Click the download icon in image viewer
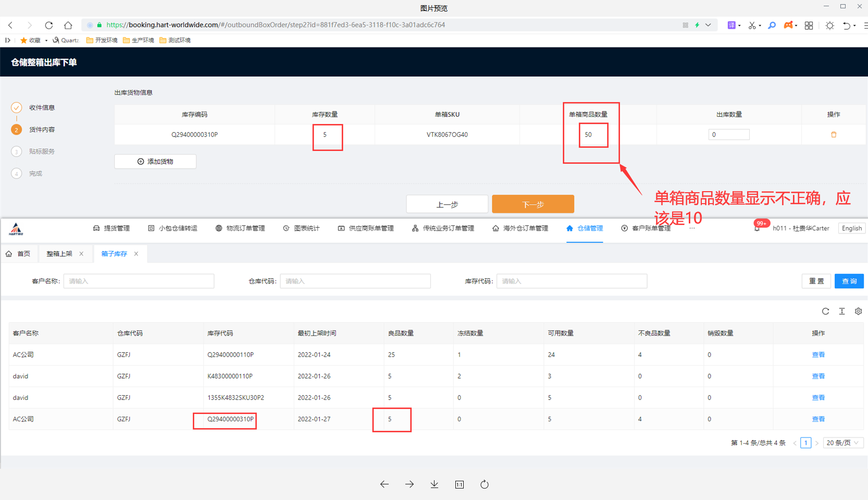868x500 pixels. pyautogui.click(x=434, y=484)
